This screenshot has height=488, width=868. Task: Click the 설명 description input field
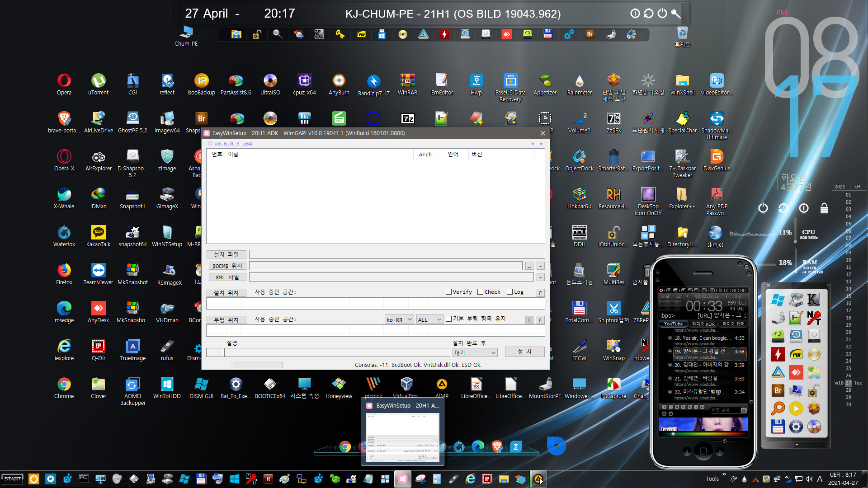point(337,352)
